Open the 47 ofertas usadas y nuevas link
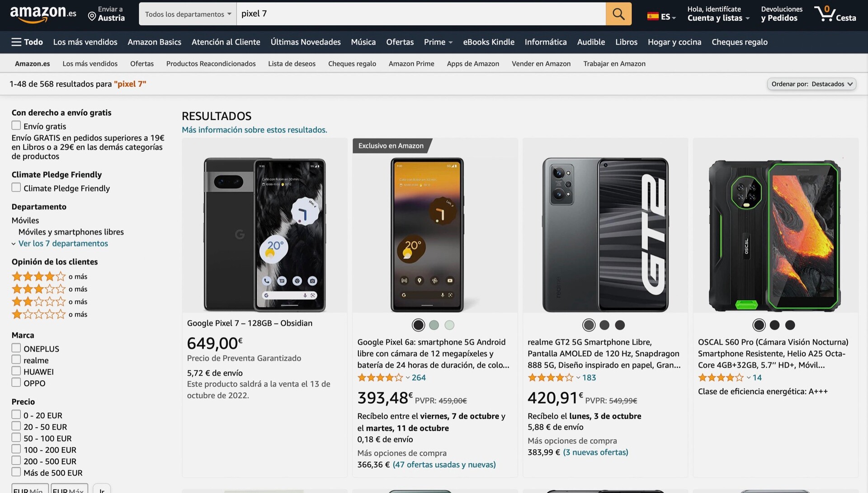Screen dimensions: 868x493 pyautogui.click(x=444, y=465)
